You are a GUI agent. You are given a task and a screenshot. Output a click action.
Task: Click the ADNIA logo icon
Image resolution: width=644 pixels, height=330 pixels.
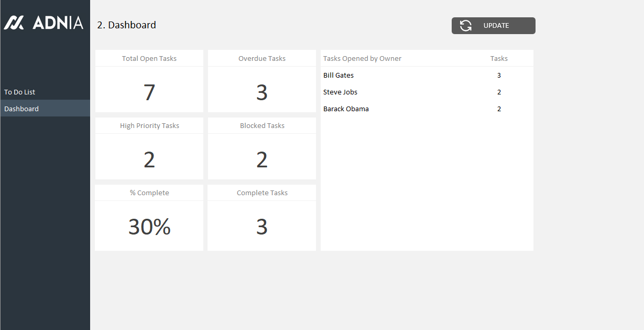click(x=14, y=23)
